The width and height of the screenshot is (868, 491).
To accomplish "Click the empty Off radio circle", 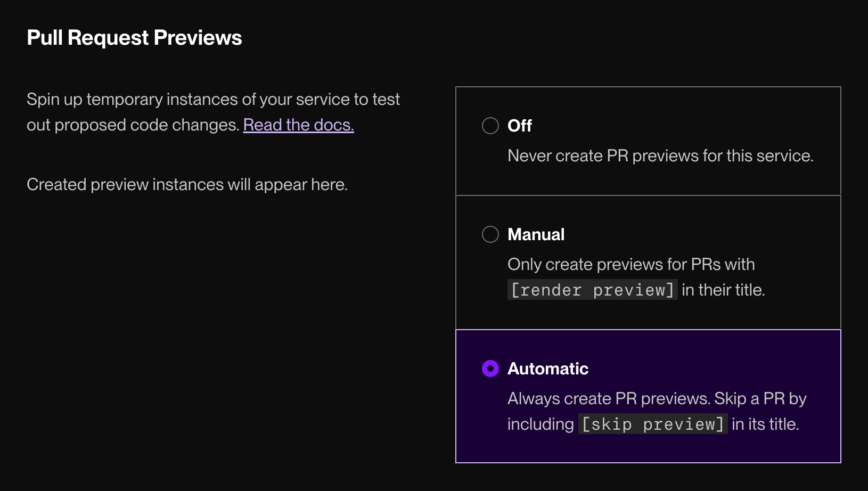I will click(x=490, y=126).
